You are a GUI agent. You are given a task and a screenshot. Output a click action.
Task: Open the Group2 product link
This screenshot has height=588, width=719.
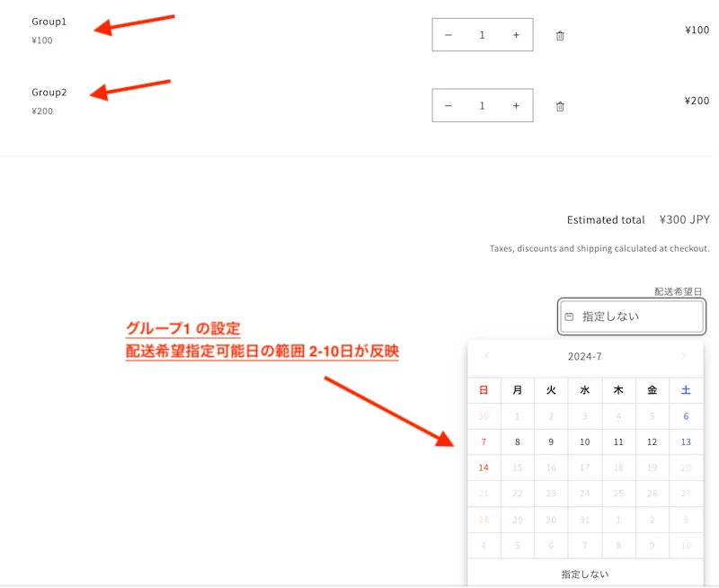pyautogui.click(x=49, y=92)
